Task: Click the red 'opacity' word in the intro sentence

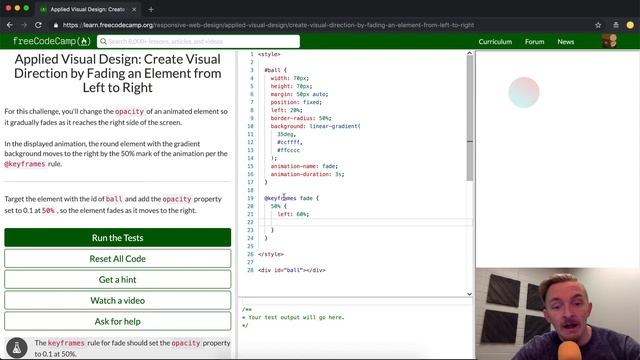Action: (x=129, y=111)
